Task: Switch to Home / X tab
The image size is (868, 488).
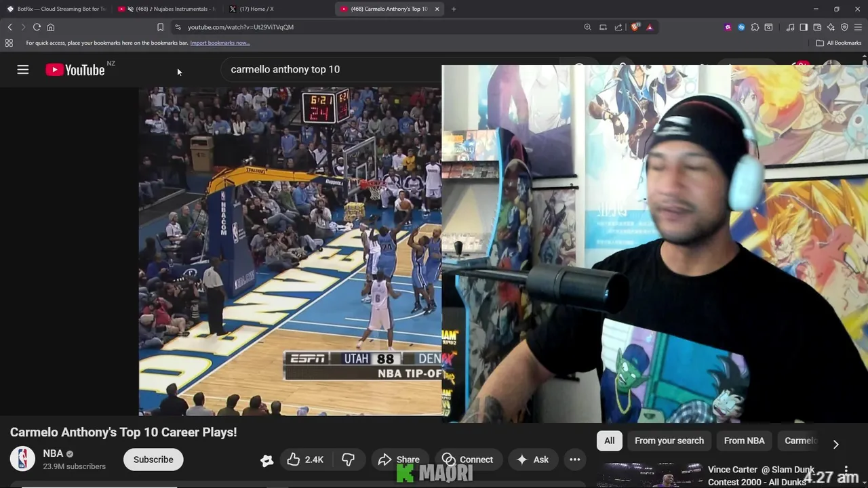Action: [x=277, y=9]
